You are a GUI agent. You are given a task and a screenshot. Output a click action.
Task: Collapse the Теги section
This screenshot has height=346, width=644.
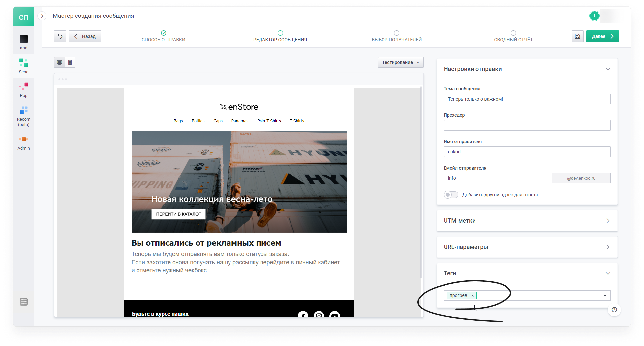[608, 273]
